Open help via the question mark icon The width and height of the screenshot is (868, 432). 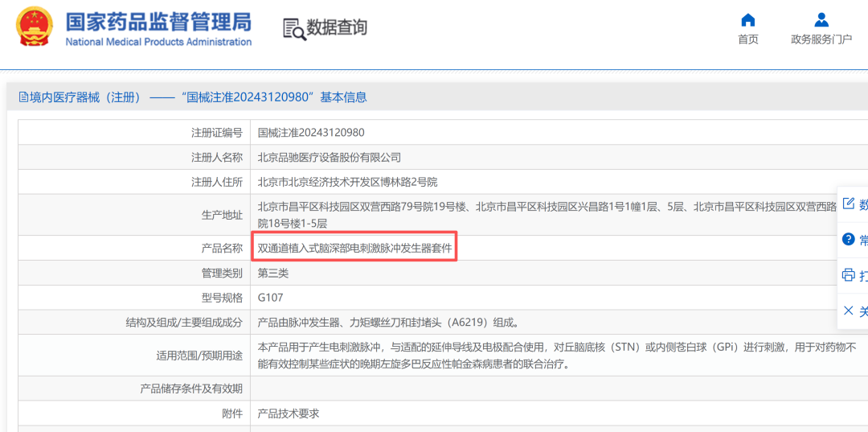tap(848, 240)
